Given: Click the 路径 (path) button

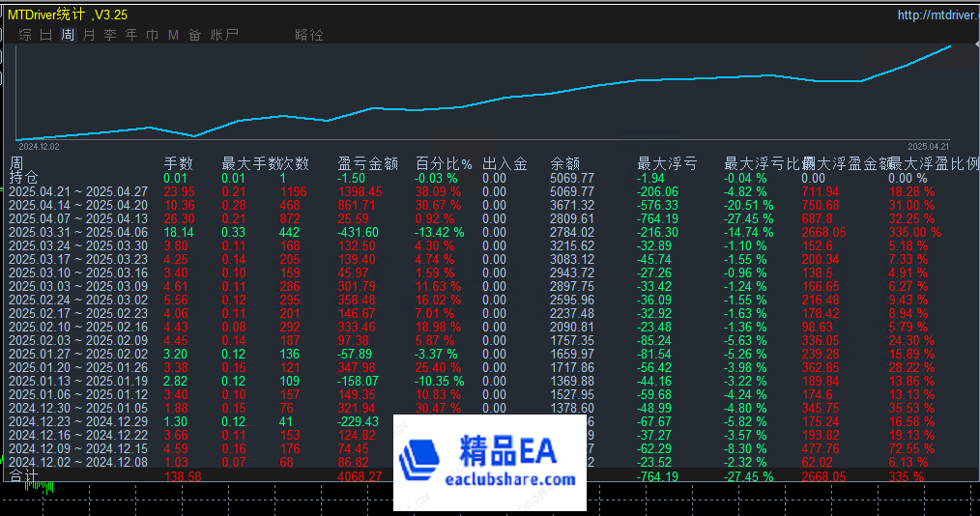Looking at the screenshot, I should [309, 35].
